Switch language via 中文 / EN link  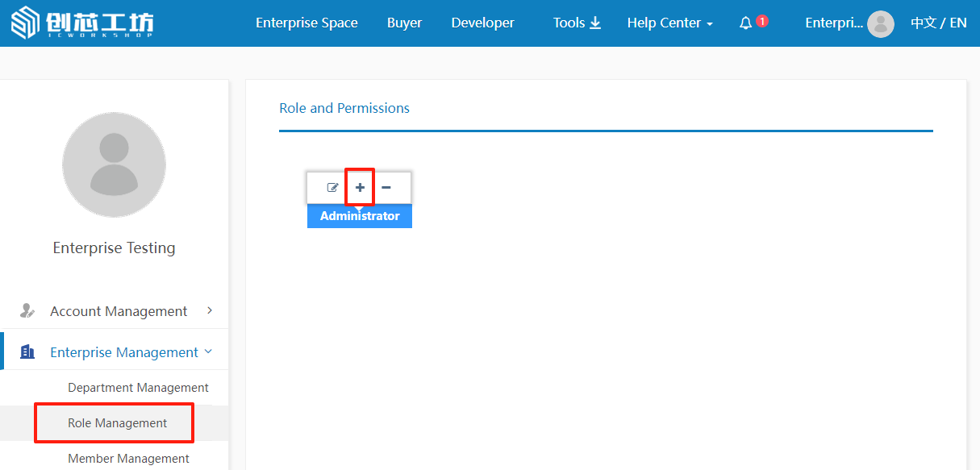[938, 23]
